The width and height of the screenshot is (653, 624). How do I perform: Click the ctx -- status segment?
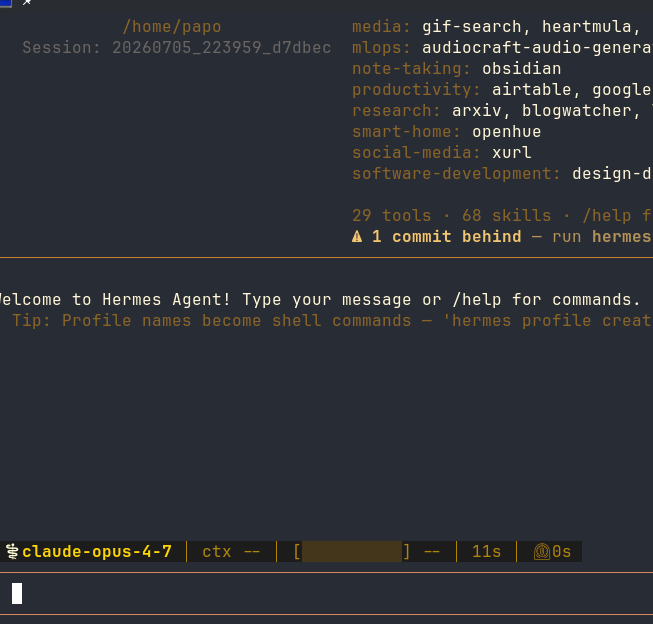[231, 552]
